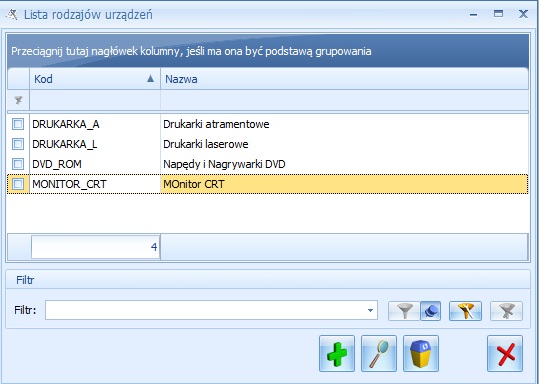Expand the Filtr dropdown arrow
539x384 pixels.
pos(370,310)
